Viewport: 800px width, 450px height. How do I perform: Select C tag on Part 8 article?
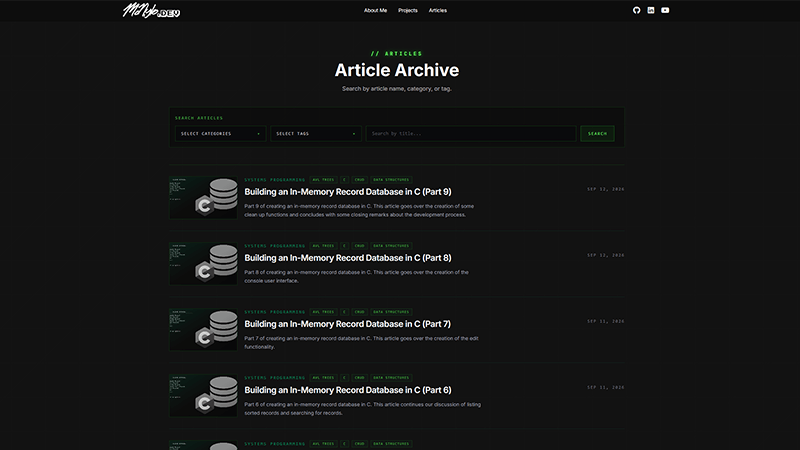344,246
